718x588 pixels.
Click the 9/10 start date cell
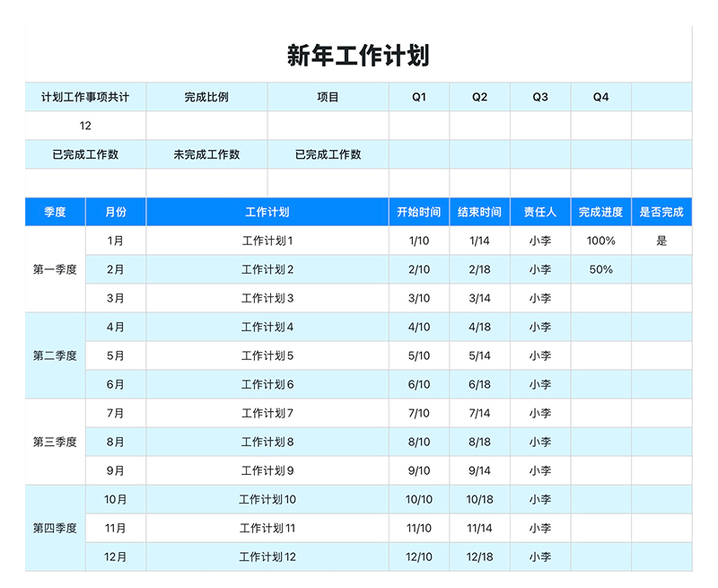click(x=419, y=470)
